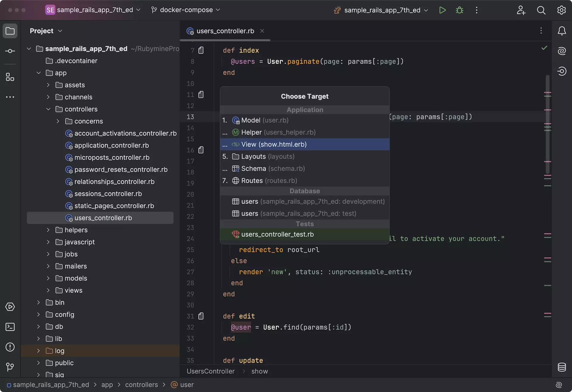Collapse the controllers folder
This screenshot has height=392, width=572.
tap(48, 109)
